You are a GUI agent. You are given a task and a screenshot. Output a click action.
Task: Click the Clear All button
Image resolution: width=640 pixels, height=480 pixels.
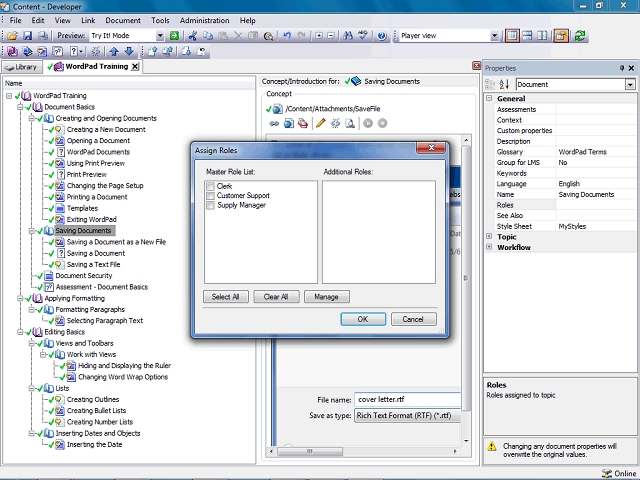[x=276, y=297]
